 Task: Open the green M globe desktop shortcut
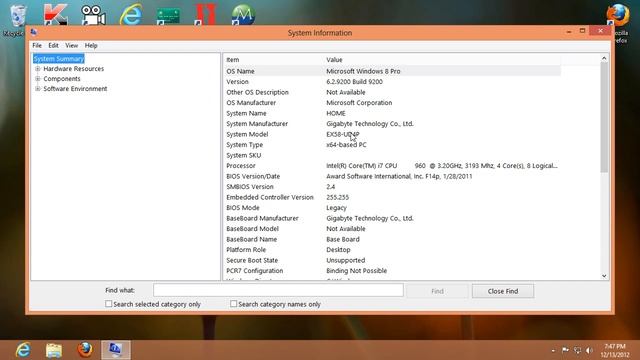tap(243, 15)
